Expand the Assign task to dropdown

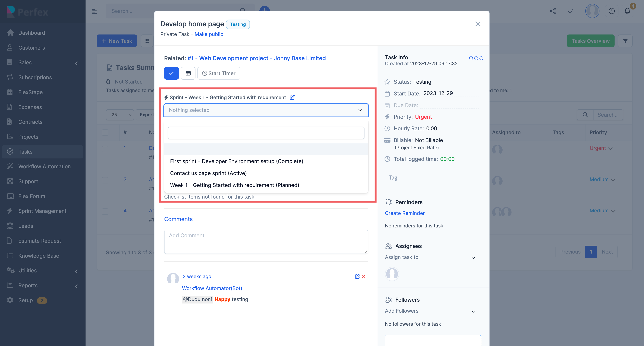click(x=430, y=257)
